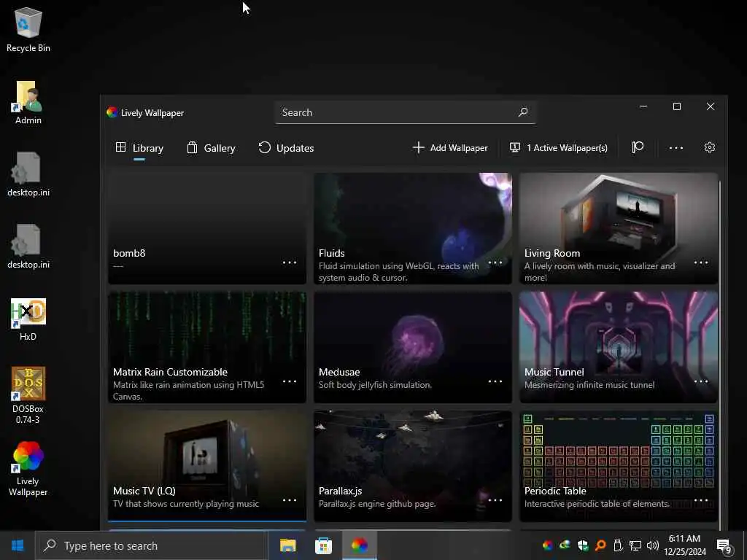Open options for Periodic Table wallpaper

(701, 500)
